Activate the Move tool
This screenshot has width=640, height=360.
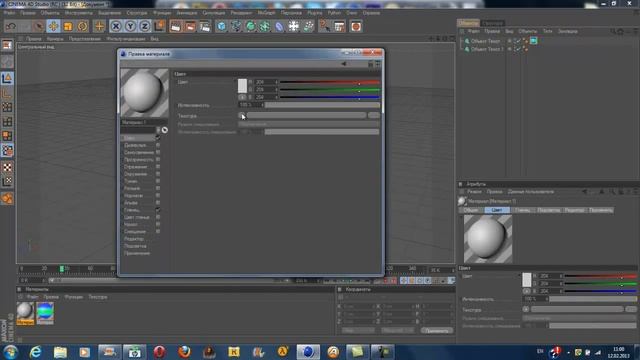click(x=53, y=27)
